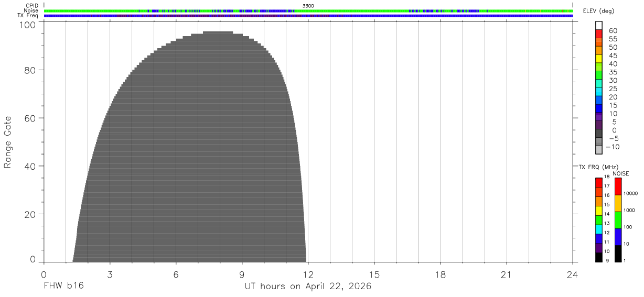Click the white top swatch of the ELEV bar
Viewport: 644px width, 297px height.
pos(599,25)
